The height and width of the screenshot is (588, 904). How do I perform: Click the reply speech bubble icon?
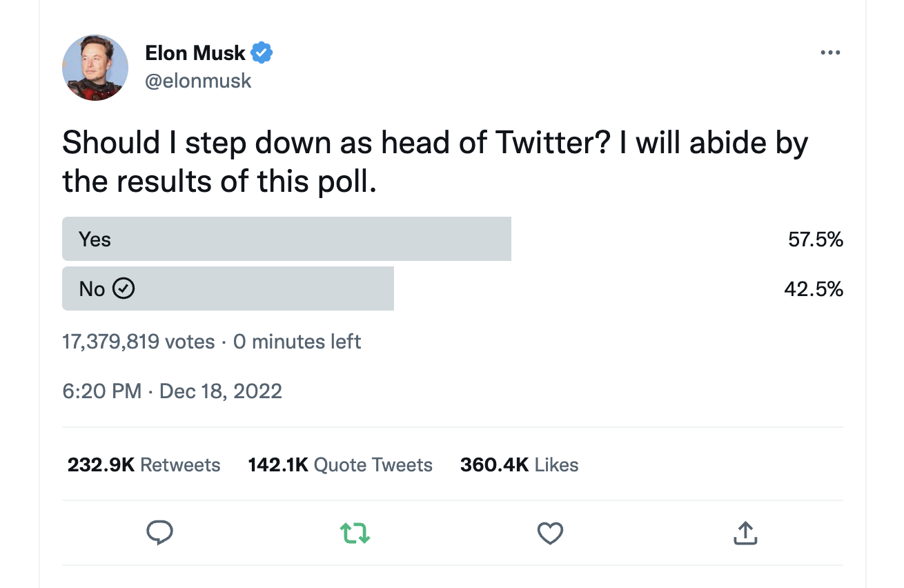click(159, 533)
